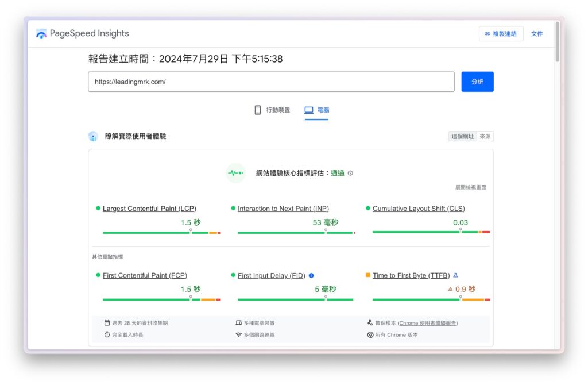Screen dimensions: 588x385
Task: Click the copy link button
Action: point(501,34)
